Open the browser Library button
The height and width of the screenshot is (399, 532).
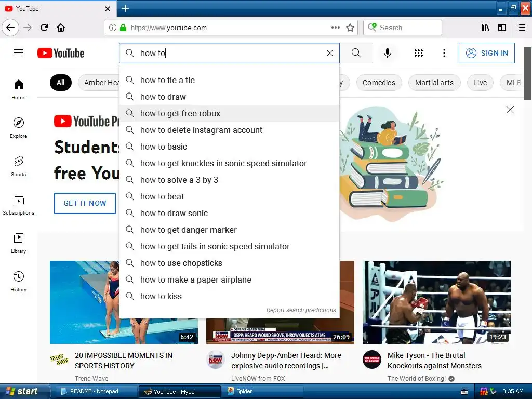pyautogui.click(x=485, y=28)
